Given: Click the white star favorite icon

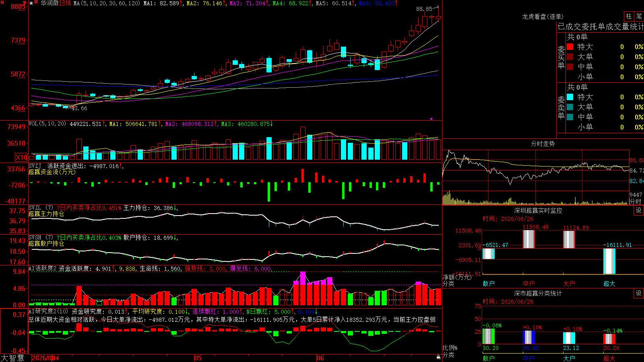Looking at the screenshot, I should point(31,3).
